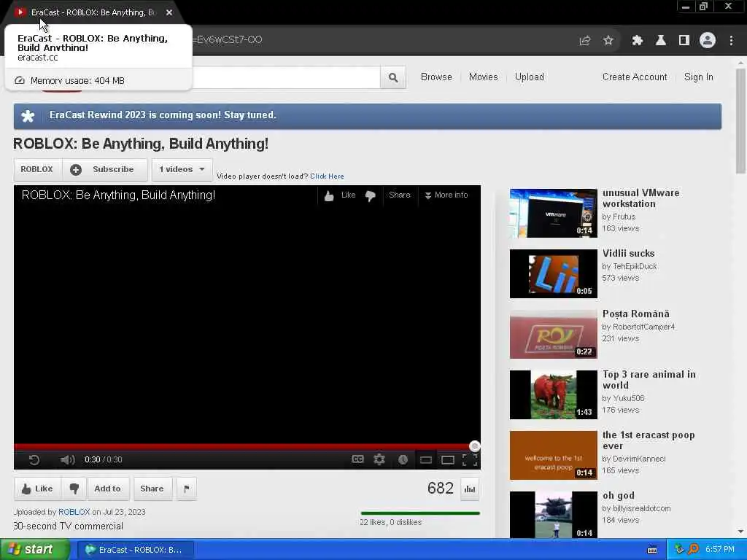Open Vidlii sucks video thumbnail
The height and width of the screenshot is (560, 747).
click(x=553, y=274)
